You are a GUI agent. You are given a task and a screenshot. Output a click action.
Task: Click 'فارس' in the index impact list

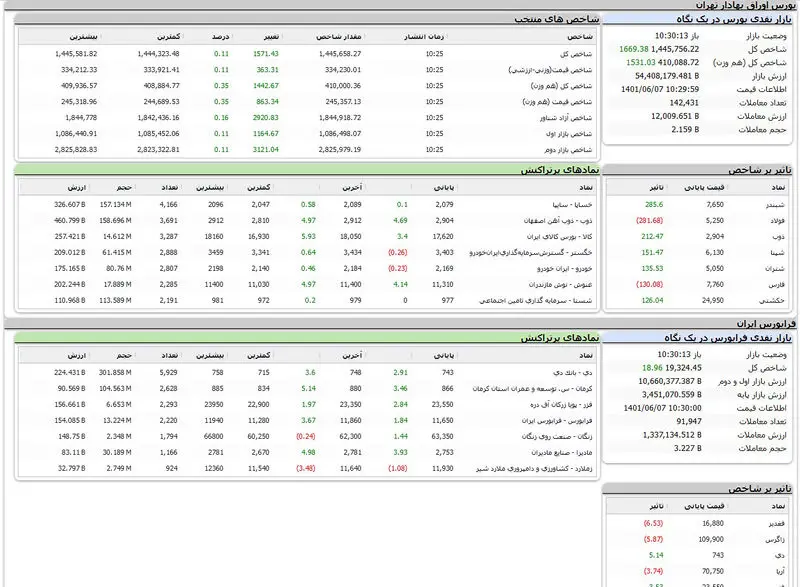(x=778, y=285)
